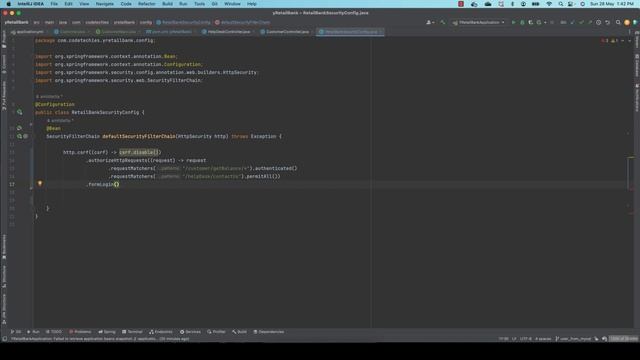The width and height of the screenshot is (640, 360).
Task: Open the Run tool window
Action: tap(33, 332)
